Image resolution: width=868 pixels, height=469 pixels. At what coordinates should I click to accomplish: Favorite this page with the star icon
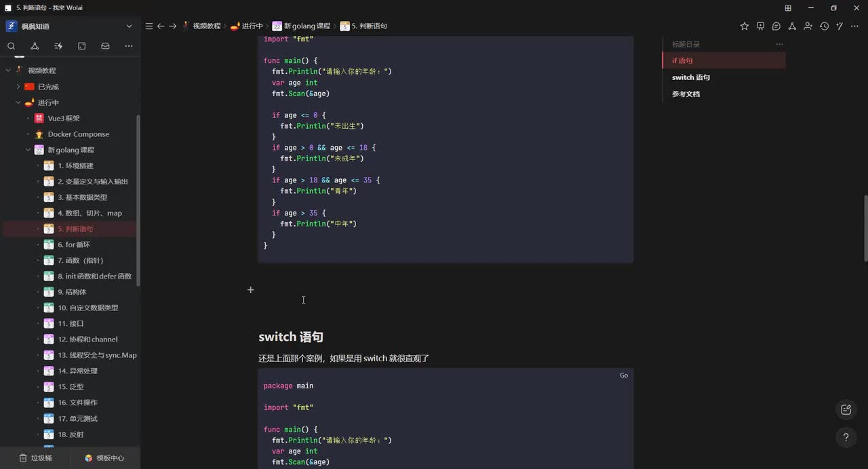coord(745,26)
